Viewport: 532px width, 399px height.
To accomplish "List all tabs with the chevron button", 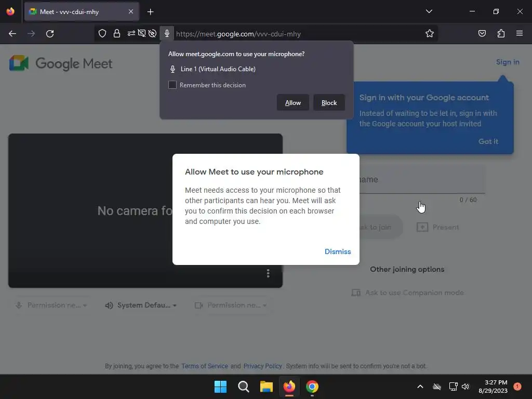I will [x=429, y=11].
